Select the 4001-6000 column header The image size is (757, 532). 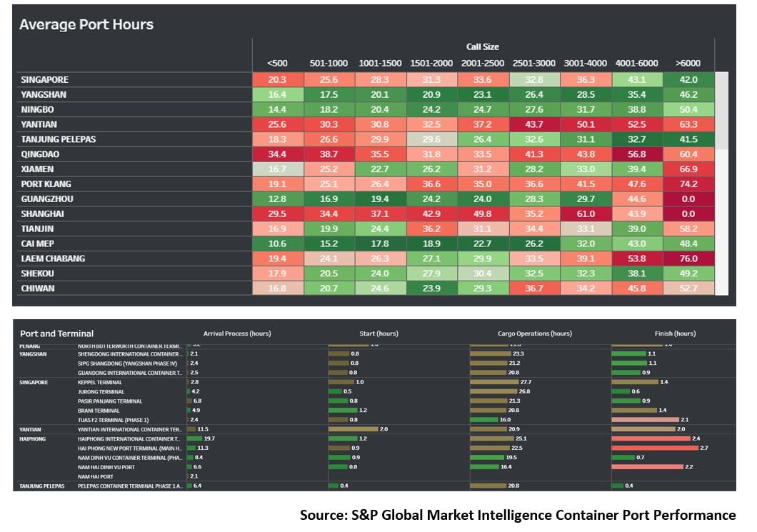tap(637, 63)
